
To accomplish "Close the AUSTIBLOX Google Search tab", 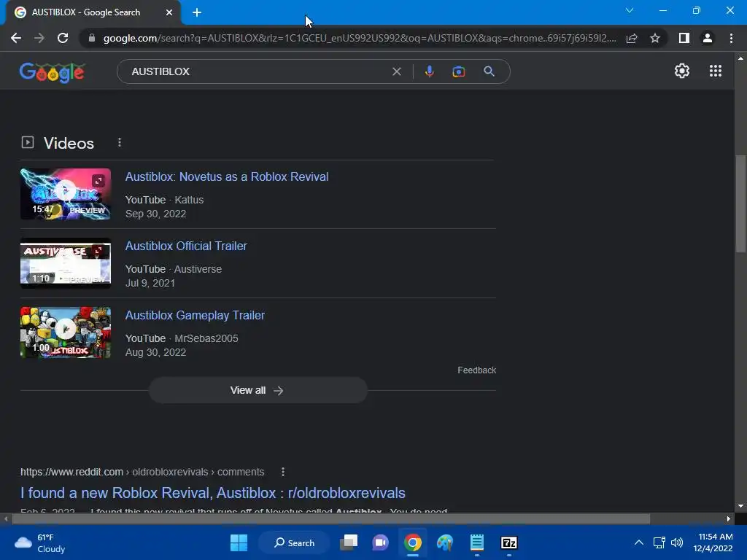I will coord(169,12).
